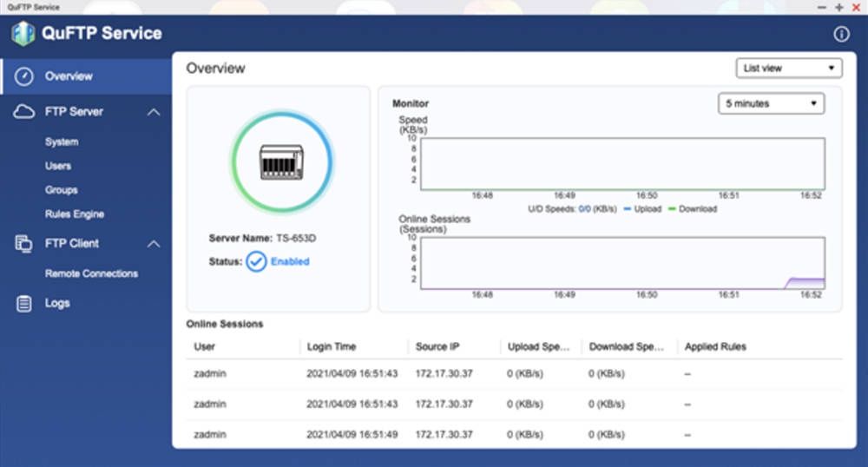The height and width of the screenshot is (467, 868).
Task: Click the Upload legend entry
Action: [x=642, y=209]
